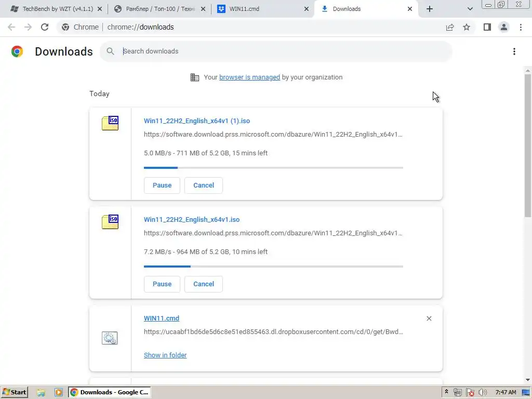532x399 pixels.
Task: Click the Show desktop tray icon
Action: click(526, 393)
